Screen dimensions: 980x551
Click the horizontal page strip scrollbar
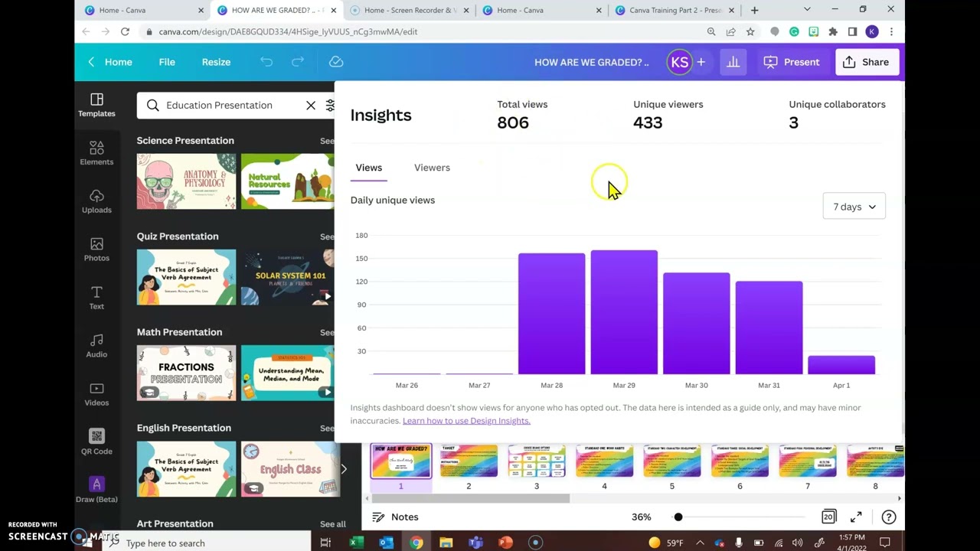[x=470, y=498]
